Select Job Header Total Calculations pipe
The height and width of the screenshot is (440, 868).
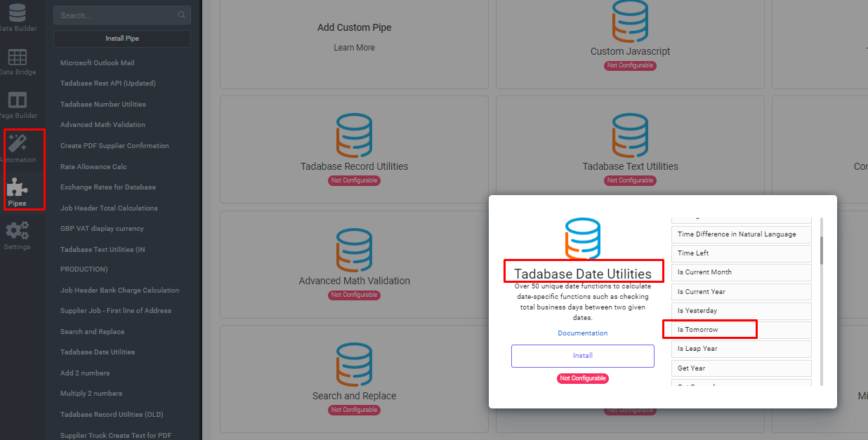pyautogui.click(x=109, y=208)
